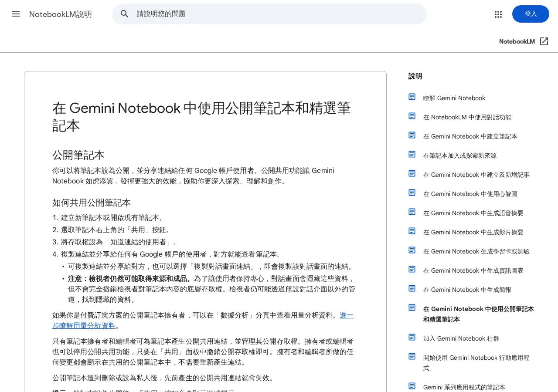558x392 pixels.
Task: Click article icon beside 使用對話功能 entry
Action: [412, 116]
